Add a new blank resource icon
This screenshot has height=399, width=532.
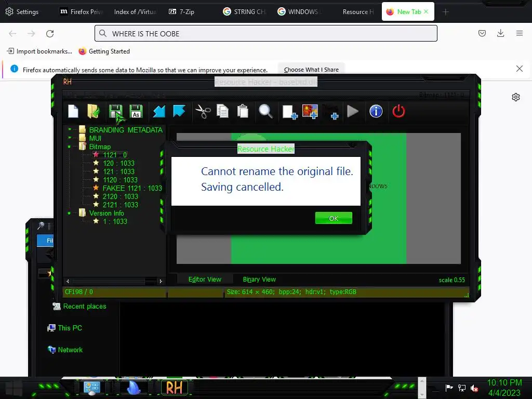pyautogui.click(x=290, y=112)
